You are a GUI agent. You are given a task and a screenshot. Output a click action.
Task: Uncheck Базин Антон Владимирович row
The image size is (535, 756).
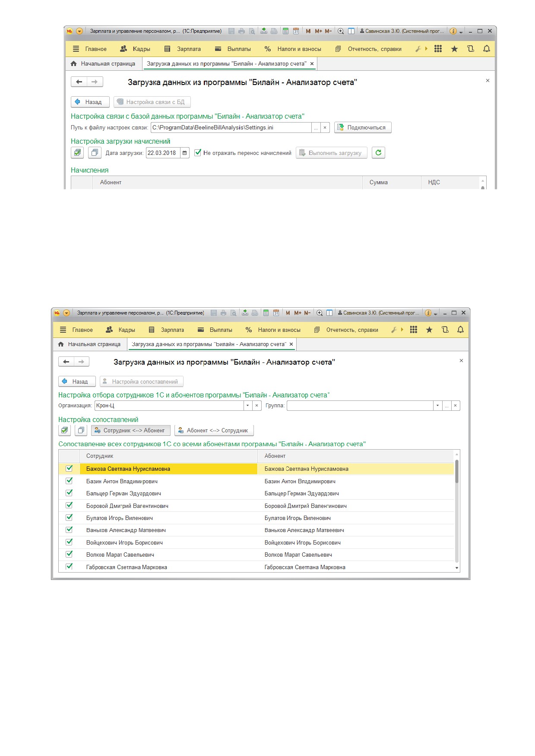[x=69, y=481]
